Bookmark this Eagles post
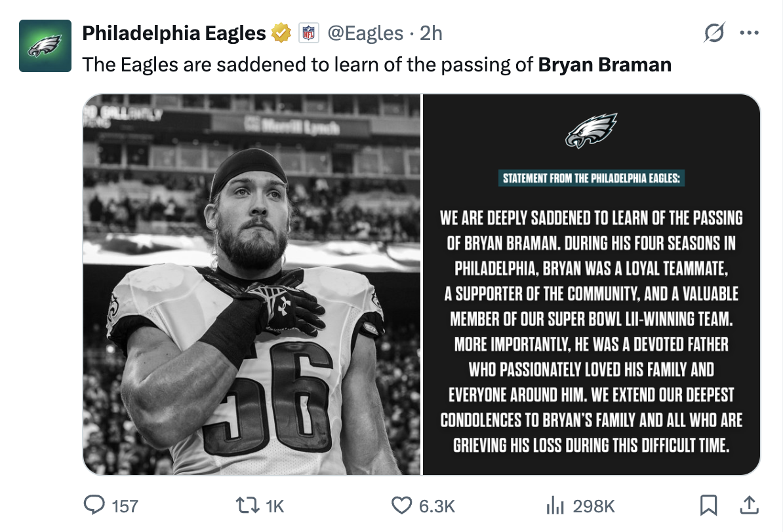The image size is (783, 532). pos(708,505)
